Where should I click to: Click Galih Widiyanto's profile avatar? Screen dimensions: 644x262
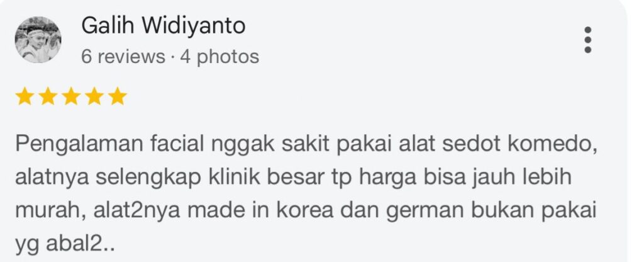38,40
